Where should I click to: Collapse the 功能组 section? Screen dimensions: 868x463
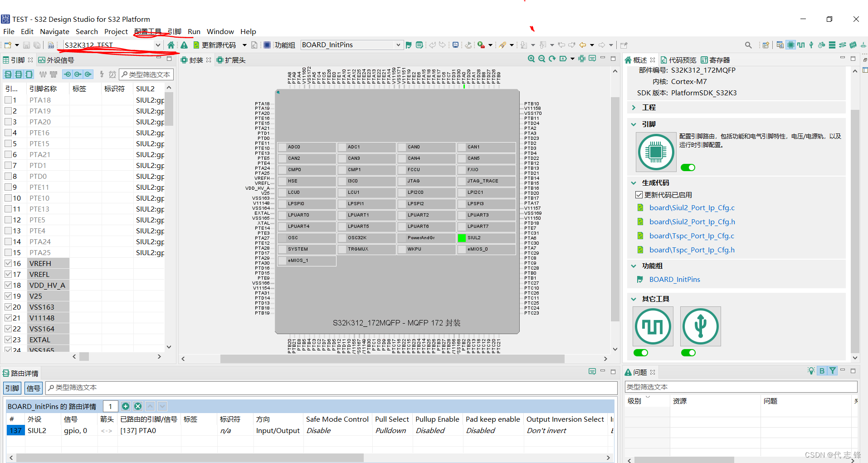[634, 266]
